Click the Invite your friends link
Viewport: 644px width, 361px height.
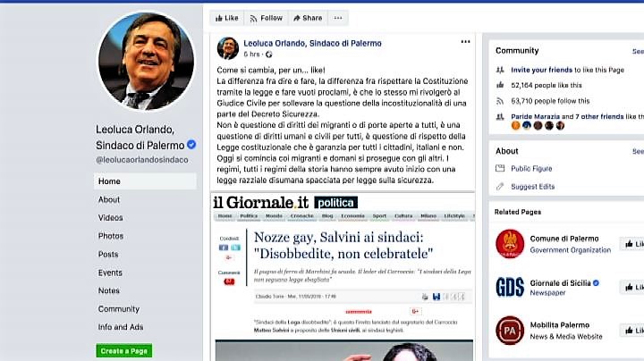point(541,70)
